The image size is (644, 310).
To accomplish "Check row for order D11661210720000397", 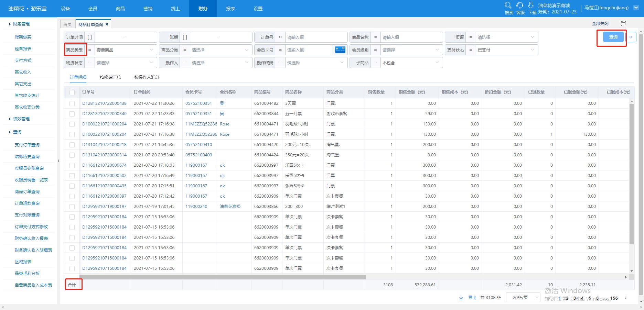I will 72,196.
